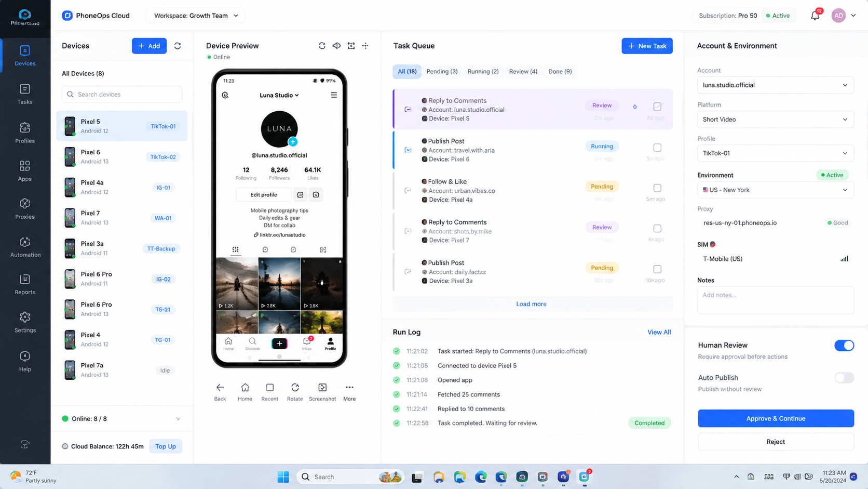Enter fullscreen device preview
Viewport: 868px width, 489px height.
[351, 46]
